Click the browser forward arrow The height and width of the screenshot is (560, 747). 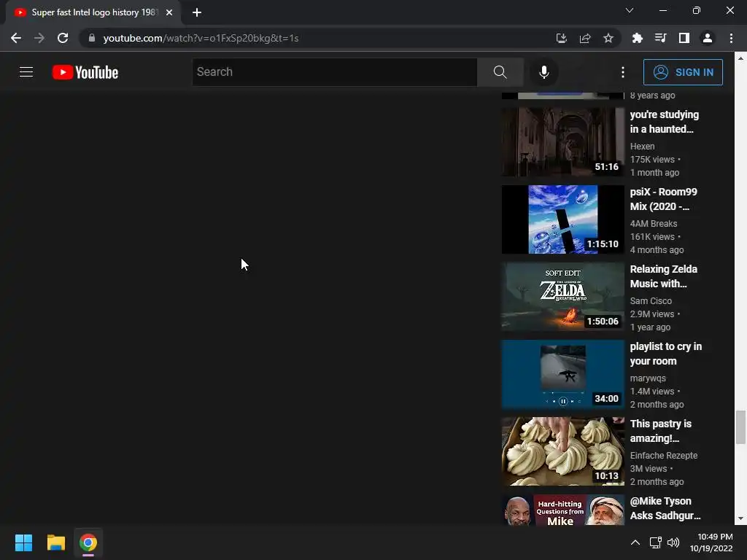39,38
